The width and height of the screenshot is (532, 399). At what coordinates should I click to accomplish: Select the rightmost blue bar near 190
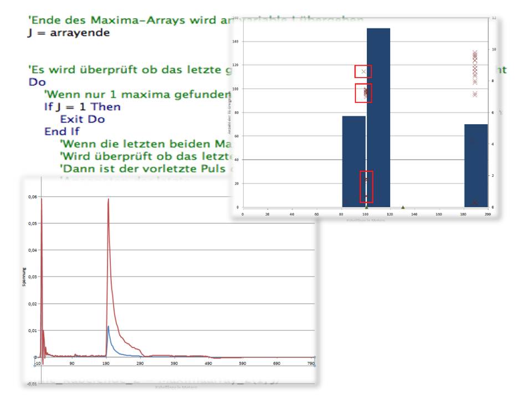(x=475, y=165)
